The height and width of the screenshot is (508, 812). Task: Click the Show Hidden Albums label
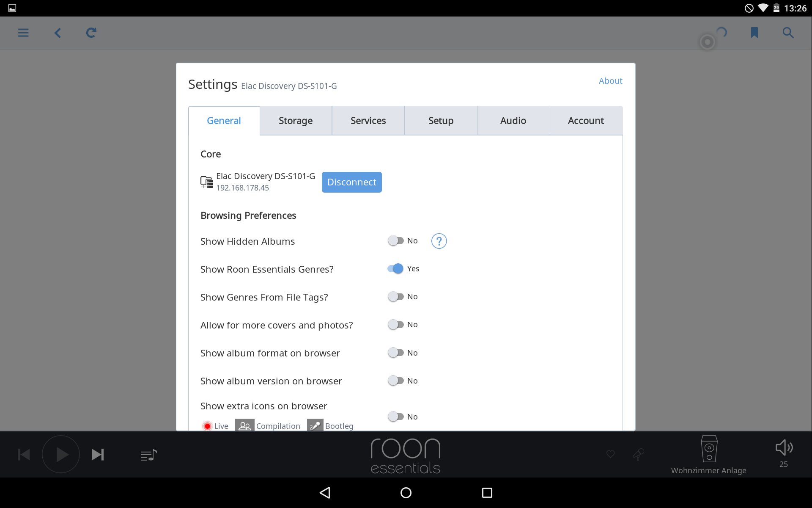(x=247, y=241)
